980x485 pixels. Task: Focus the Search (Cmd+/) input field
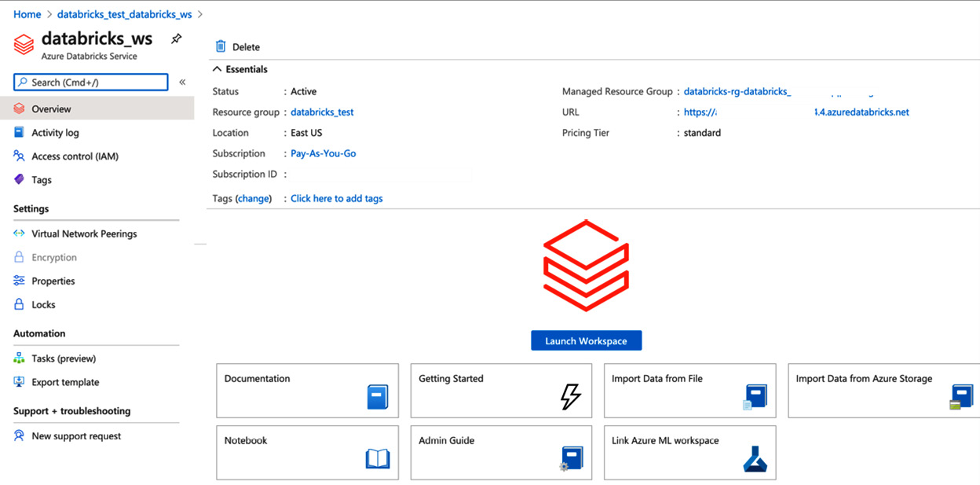coord(91,82)
